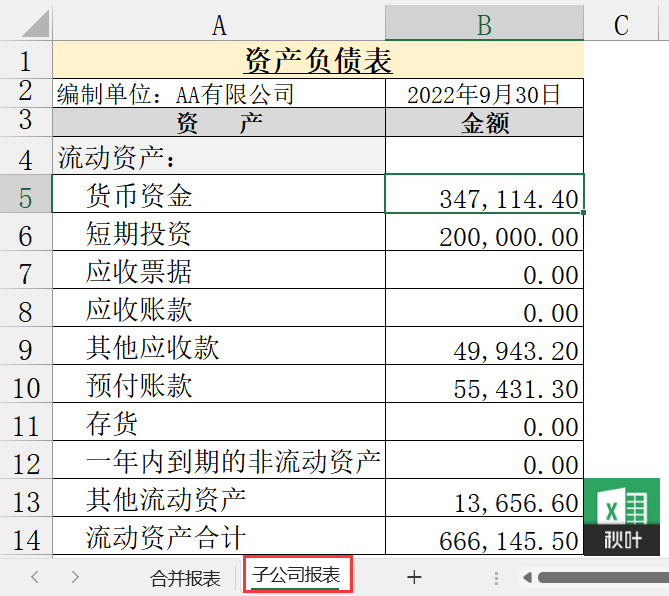Click the horizontal scrollbar left arrow
The width and height of the screenshot is (669, 596).
(x=528, y=578)
